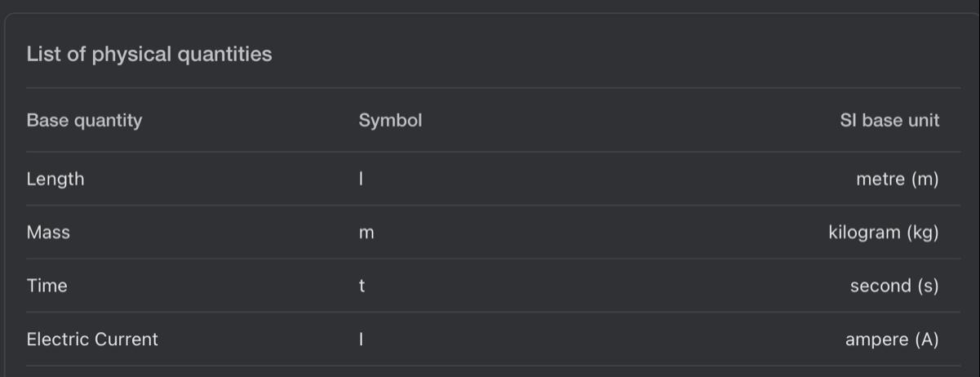
Task: Click the 'Mass' row label
Action: coord(48,233)
